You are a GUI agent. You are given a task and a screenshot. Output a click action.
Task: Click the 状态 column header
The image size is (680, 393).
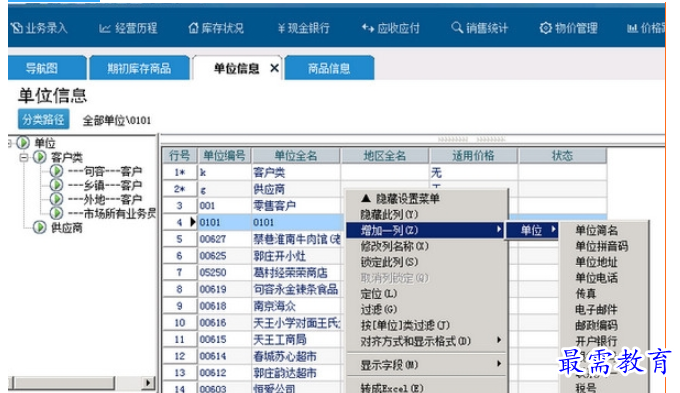[x=562, y=156]
